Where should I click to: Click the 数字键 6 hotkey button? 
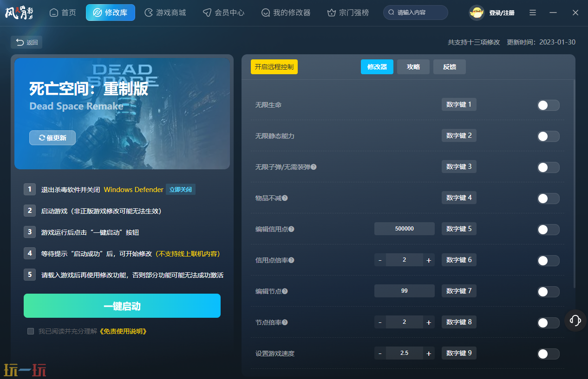pyautogui.click(x=459, y=260)
